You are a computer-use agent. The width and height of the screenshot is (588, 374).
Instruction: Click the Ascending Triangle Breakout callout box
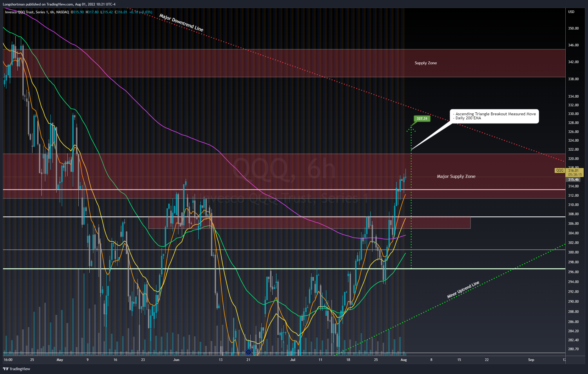coord(494,116)
